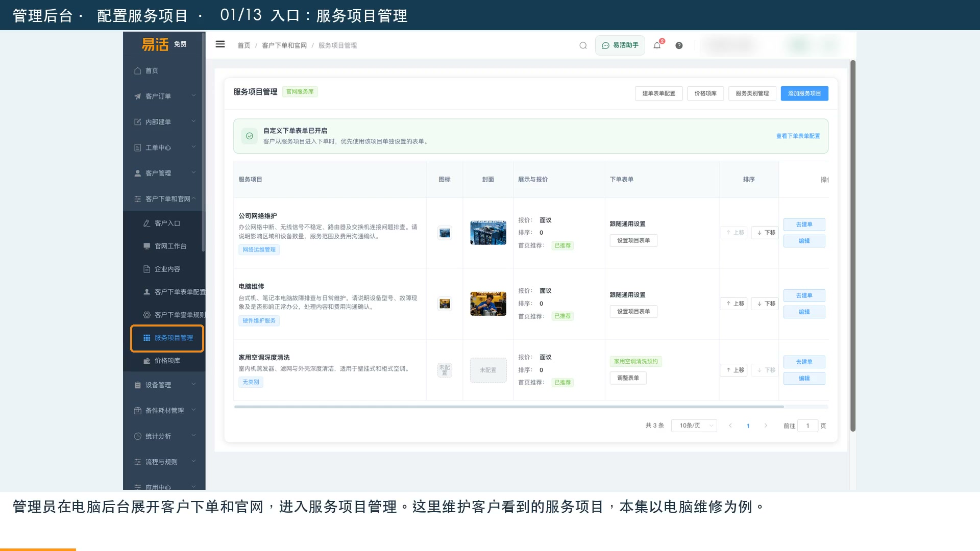The image size is (980, 551).
Task: Toggle the hamburger sidebar collapse icon
Action: (x=220, y=44)
